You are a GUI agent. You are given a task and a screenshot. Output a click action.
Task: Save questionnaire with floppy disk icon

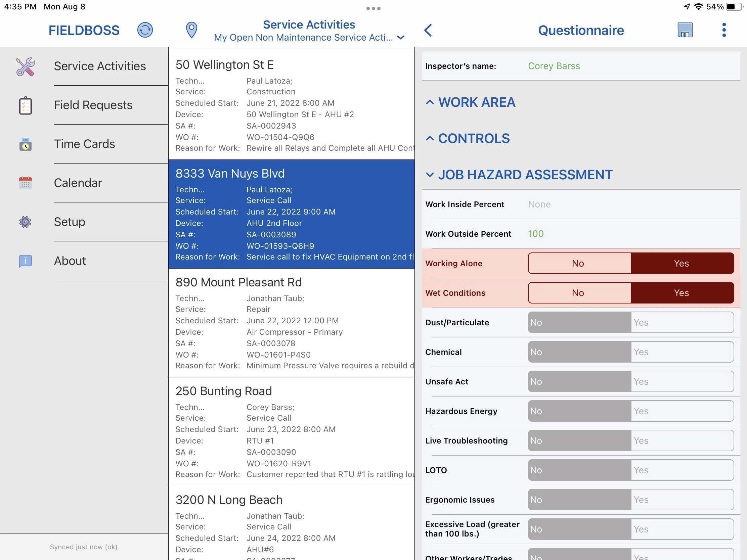coord(685,30)
